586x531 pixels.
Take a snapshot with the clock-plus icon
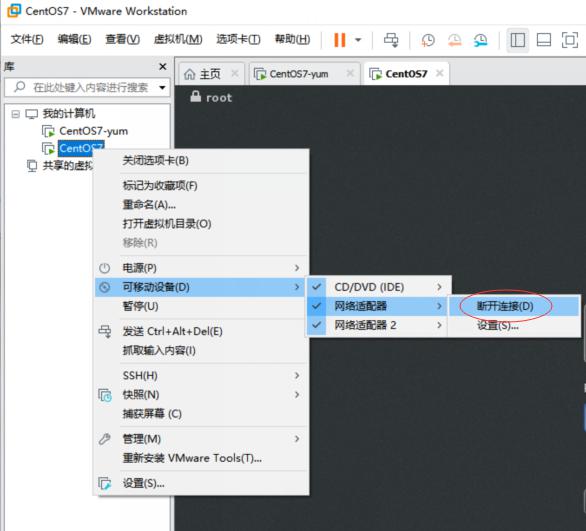point(428,40)
